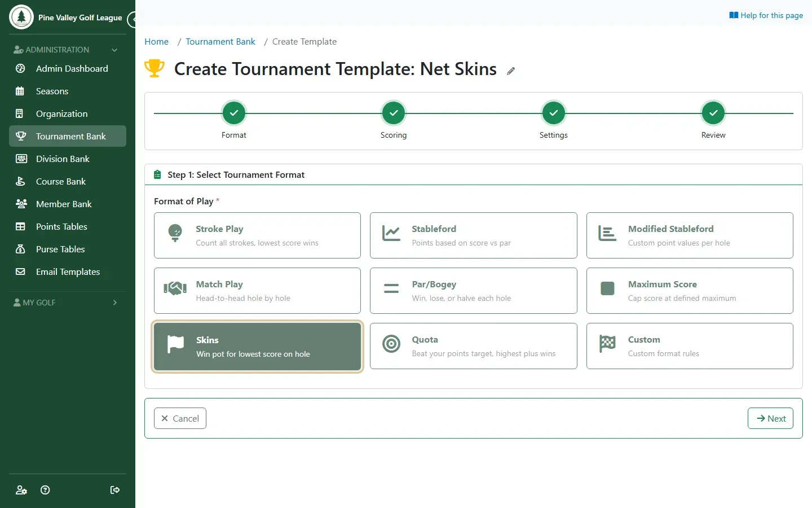Open Help for this page link
Viewport: 812px width, 508px height.
pyautogui.click(x=766, y=15)
